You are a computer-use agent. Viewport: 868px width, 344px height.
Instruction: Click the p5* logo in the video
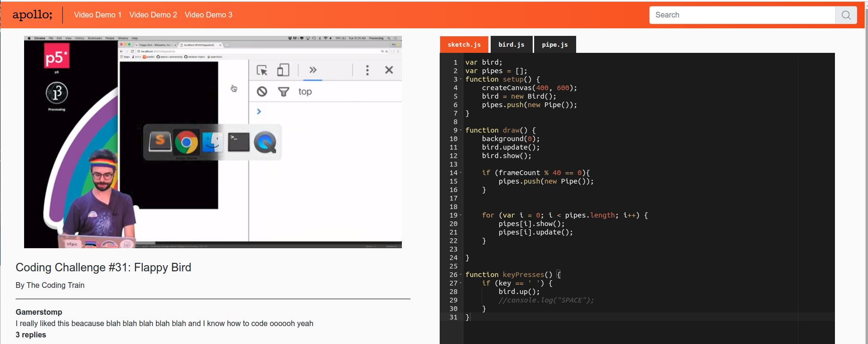[x=57, y=57]
